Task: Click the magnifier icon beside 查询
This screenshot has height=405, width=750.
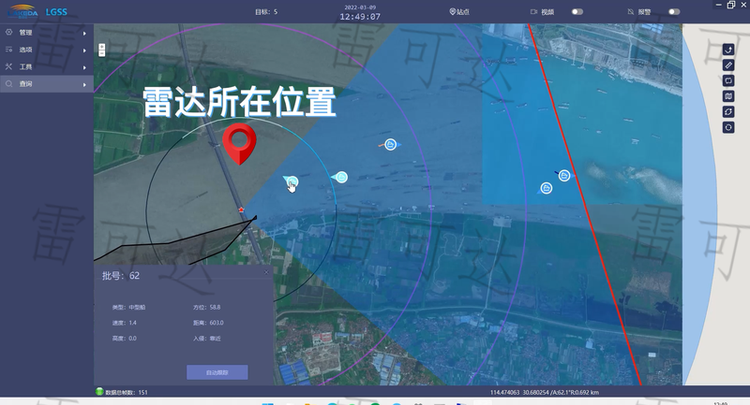Action: pyautogui.click(x=9, y=84)
